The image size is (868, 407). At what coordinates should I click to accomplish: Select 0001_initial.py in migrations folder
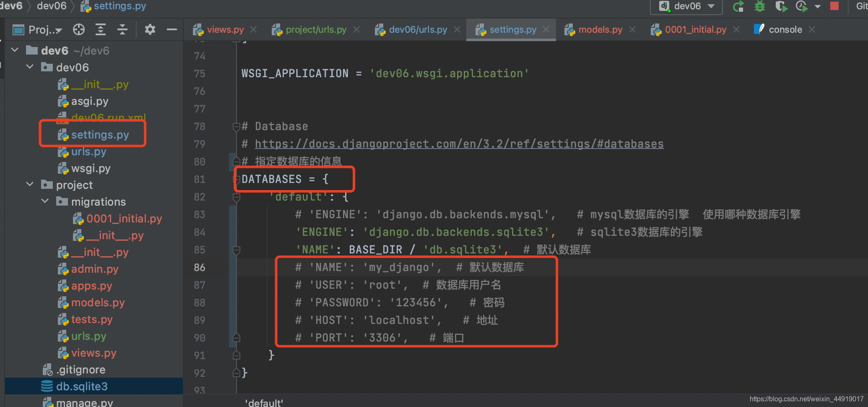tap(124, 219)
